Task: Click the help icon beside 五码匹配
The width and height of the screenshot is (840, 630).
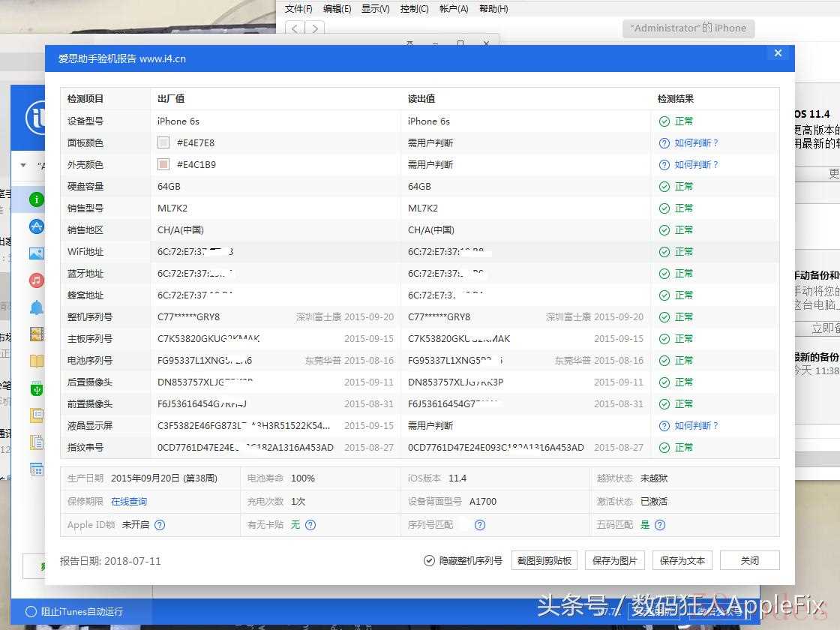Action: point(660,525)
